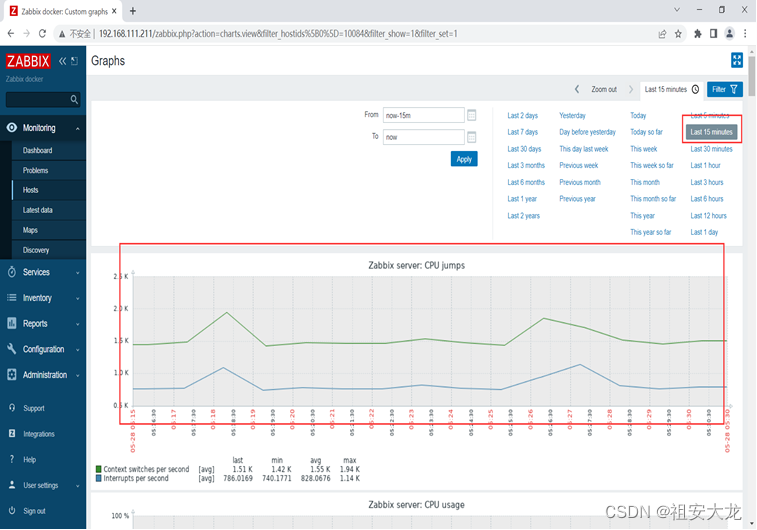Select the Last 12 hours range
Viewport: 757px width, 530px height.
pyautogui.click(x=708, y=216)
